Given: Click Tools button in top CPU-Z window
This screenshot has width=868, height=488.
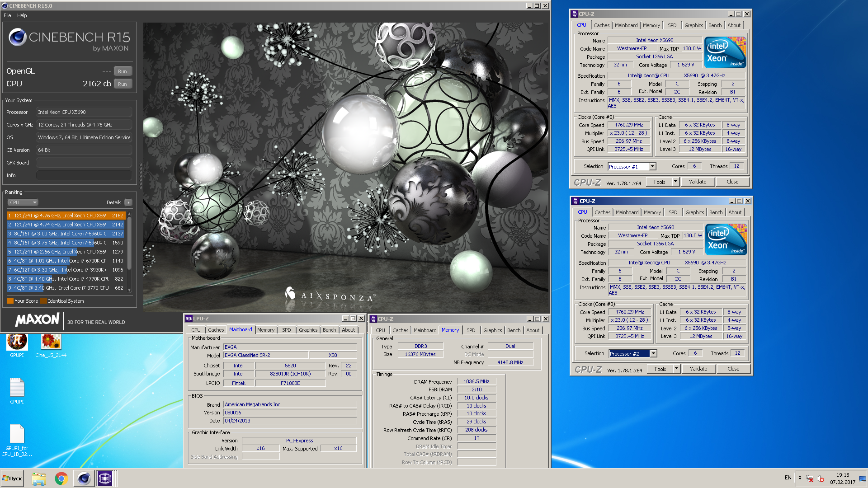Looking at the screenshot, I should click(659, 182).
